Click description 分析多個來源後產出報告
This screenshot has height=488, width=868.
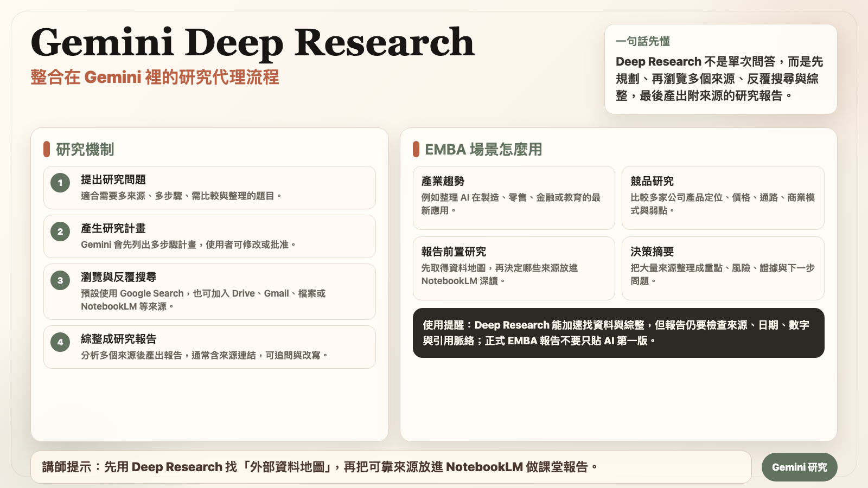[205, 355]
